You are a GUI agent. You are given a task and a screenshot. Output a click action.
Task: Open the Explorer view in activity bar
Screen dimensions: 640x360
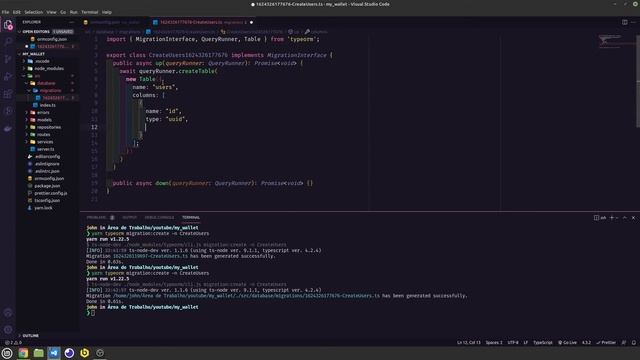pos(8,25)
